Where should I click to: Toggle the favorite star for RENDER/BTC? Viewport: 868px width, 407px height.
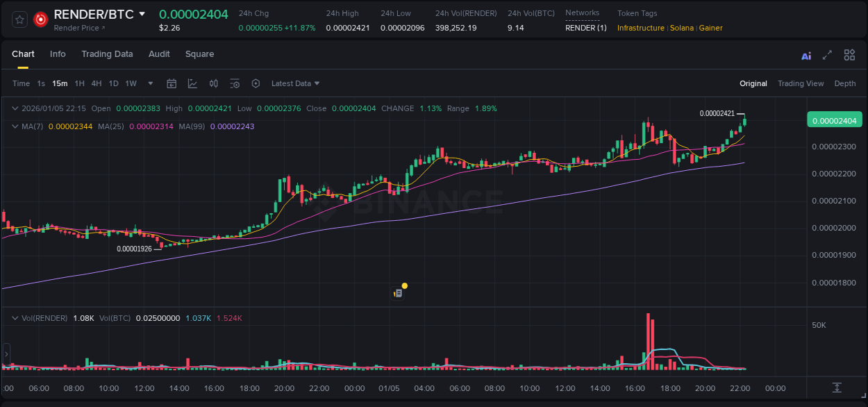(19, 19)
